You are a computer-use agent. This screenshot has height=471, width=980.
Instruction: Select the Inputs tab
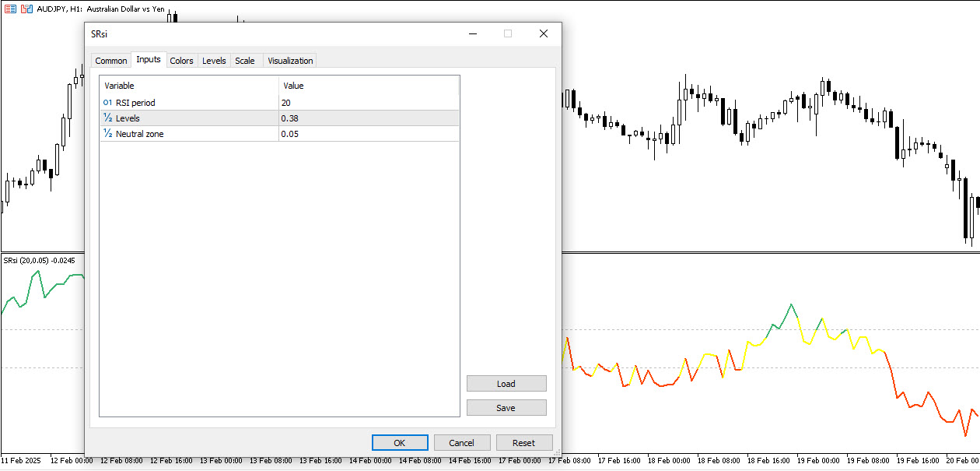point(149,60)
